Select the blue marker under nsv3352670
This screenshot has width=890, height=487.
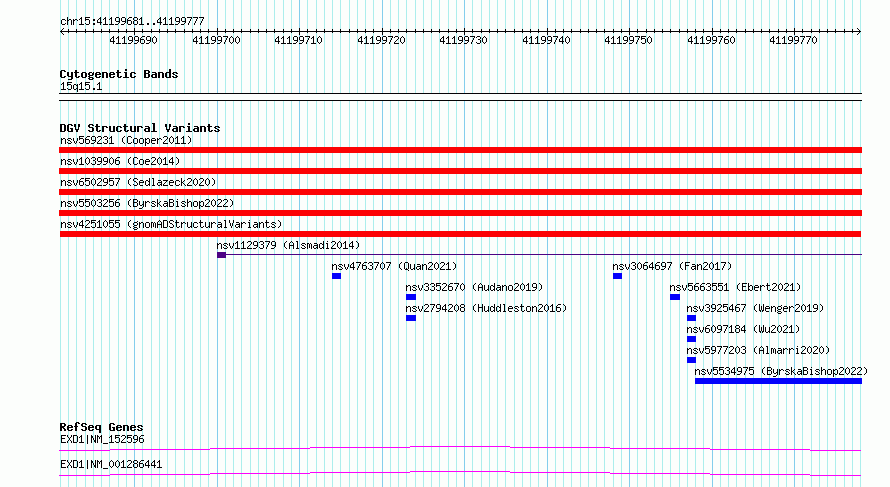tap(411, 297)
